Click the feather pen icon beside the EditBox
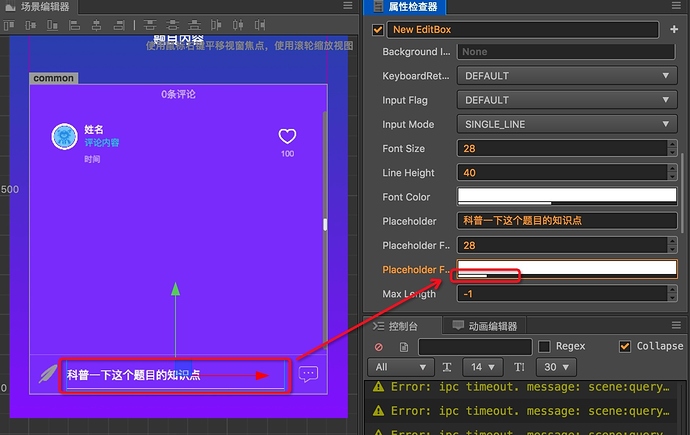Image resolution: width=690 pixels, height=435 pixels. coord(48,374)
